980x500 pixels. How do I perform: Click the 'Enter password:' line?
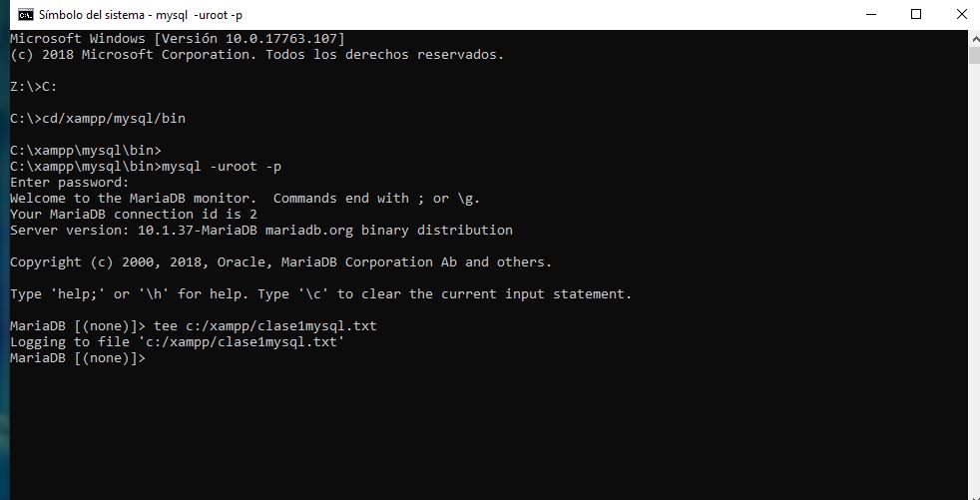pos(70,183)
